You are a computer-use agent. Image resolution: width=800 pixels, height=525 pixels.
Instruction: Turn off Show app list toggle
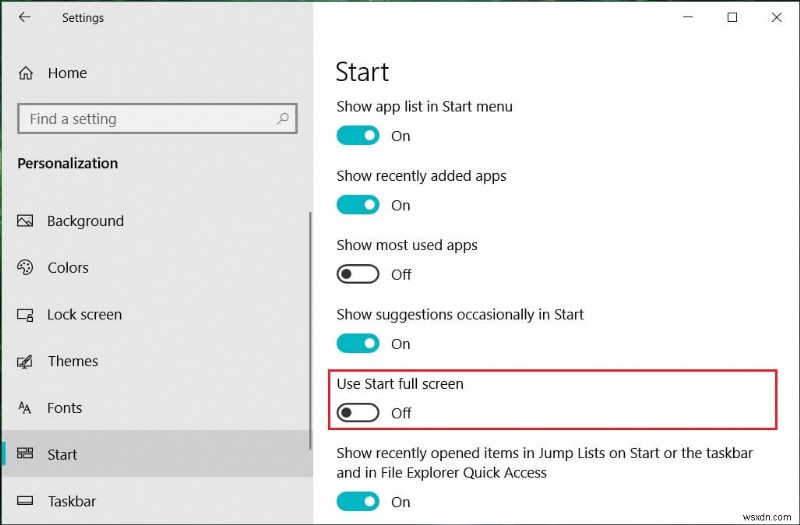pos(358,136)
